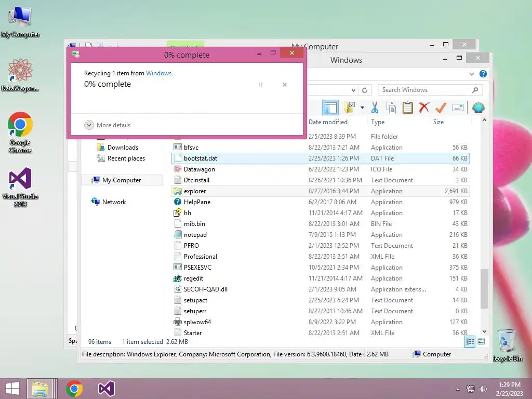Click the Windows link in recycling dialog
This screenshot has width=532, height=399.
click(x=158, y=73)
